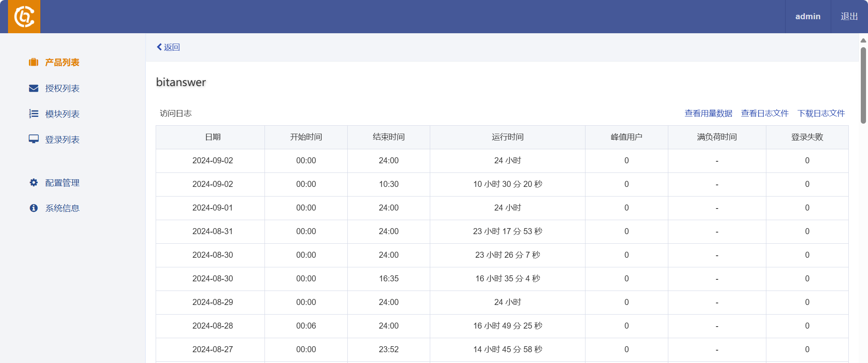
Task: Click the info icon beside 系统信息
Action: click(x=34, y=208)
